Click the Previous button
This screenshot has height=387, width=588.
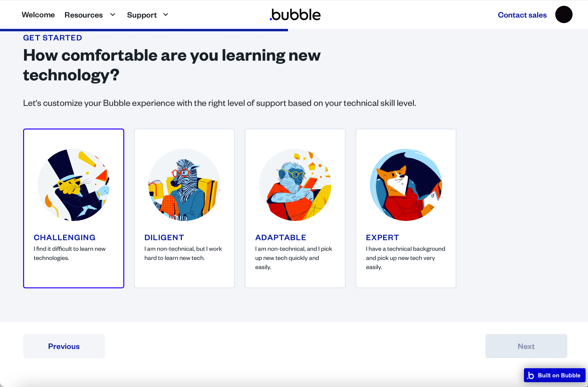(x=64, y=346)
